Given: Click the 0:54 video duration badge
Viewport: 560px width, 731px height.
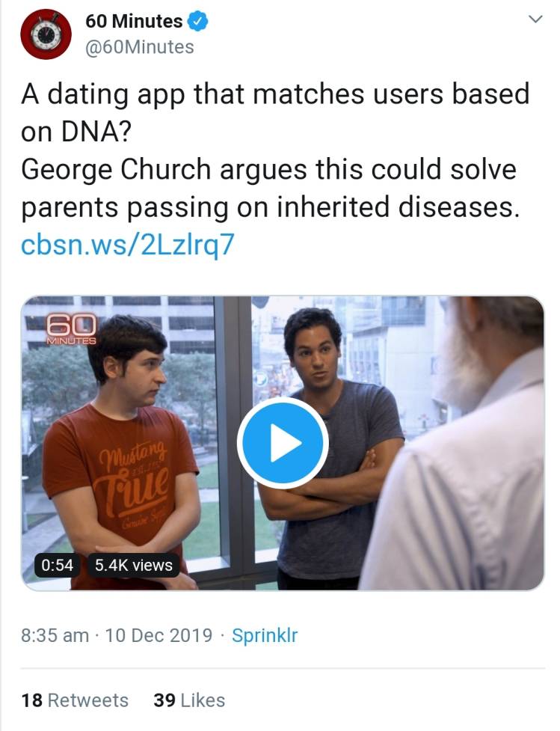Looking at the screenshot, I should coord(56,565).
